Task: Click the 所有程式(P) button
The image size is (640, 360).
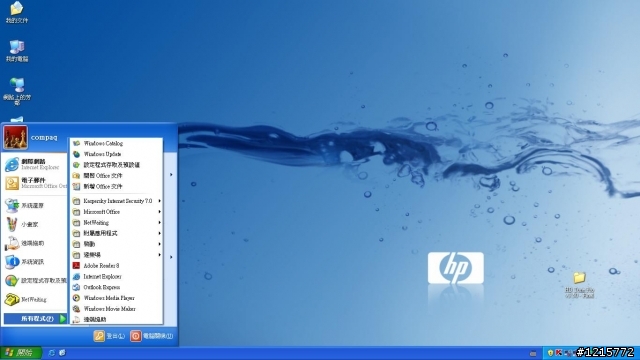Action: [35, 318]
